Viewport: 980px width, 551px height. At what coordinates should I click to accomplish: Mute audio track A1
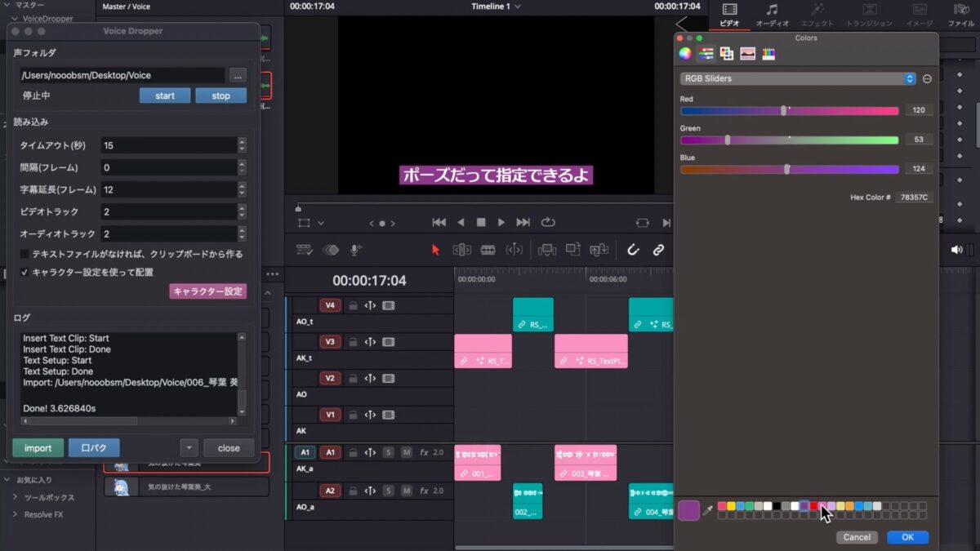point(406,452)
